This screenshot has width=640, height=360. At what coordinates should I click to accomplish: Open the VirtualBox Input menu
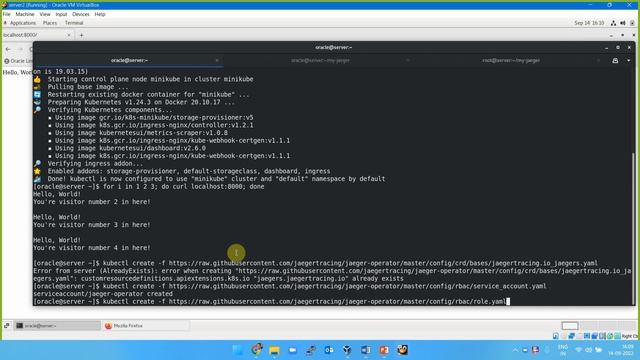61,14
